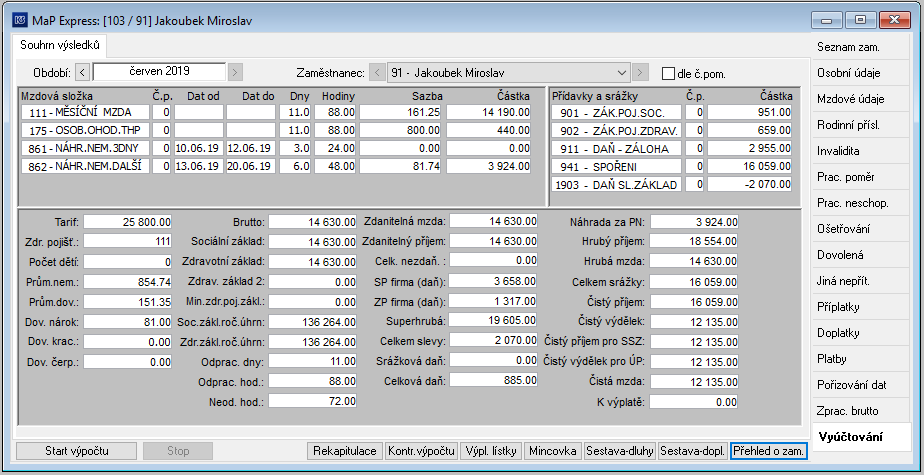This screenshot has height=475, width=924.
Task: Open Rodinní přísl. section
Action: [x=860, y=125]
